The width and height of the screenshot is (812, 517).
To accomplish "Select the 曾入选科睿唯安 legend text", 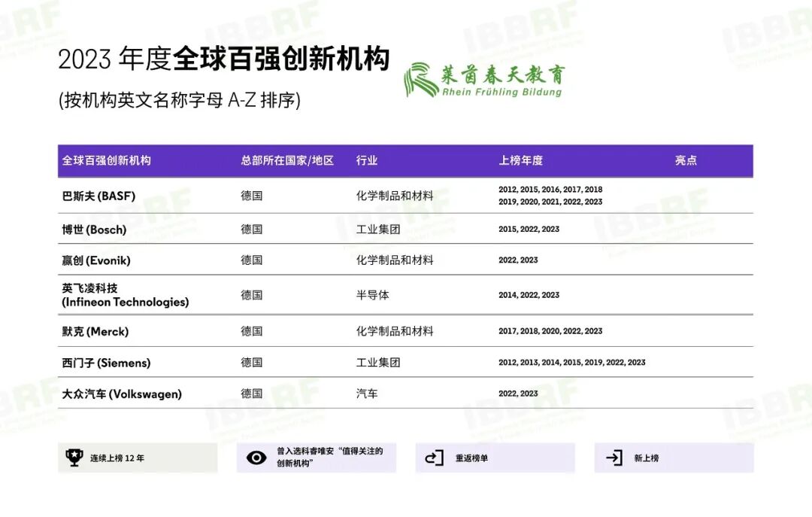I will pyautogui.click(x=330, y=457).
